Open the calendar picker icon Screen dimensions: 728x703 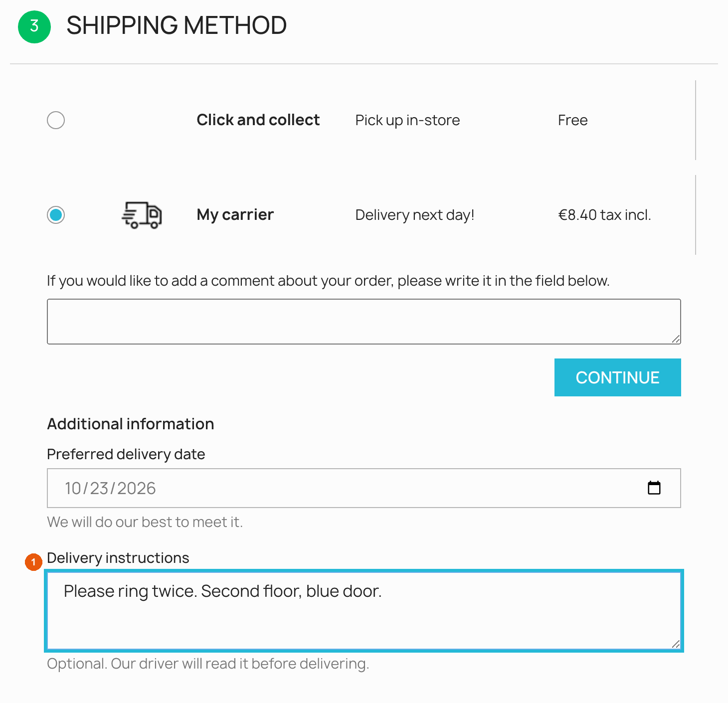[654, 488]
